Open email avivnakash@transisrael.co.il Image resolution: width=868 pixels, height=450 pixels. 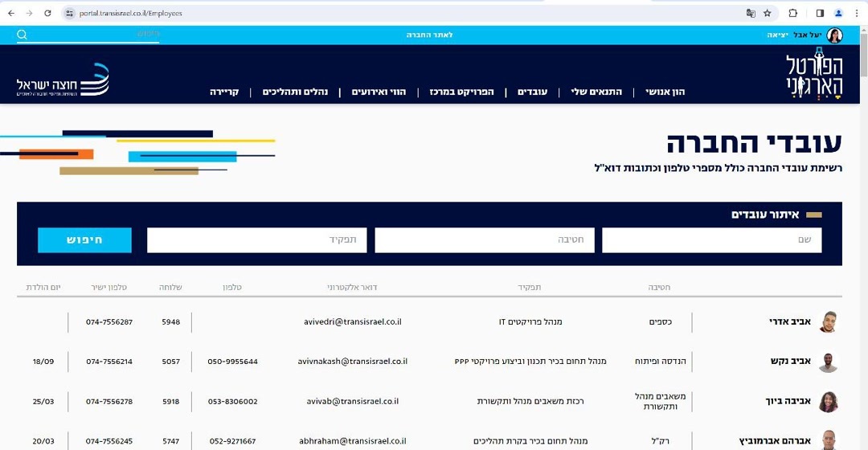[352, 362]
